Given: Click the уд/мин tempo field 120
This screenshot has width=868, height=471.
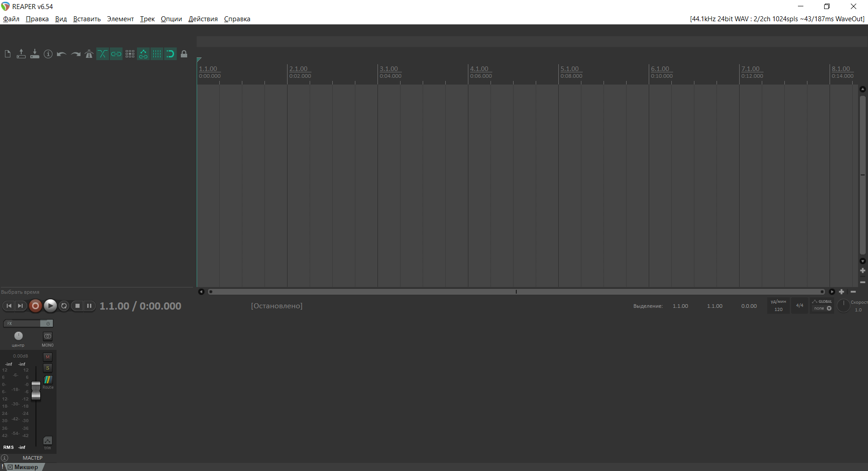Looking at the screenshot, I should pos(778,310).
